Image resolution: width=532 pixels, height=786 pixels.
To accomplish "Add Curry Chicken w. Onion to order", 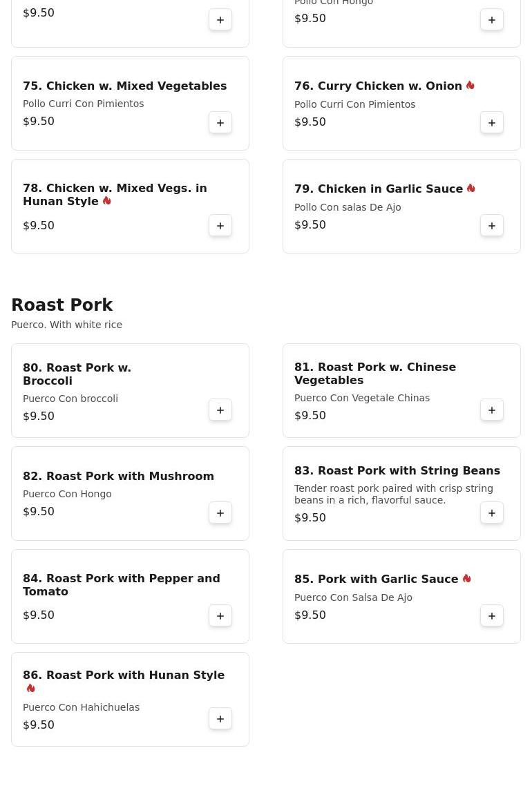I will pos(492,123).
